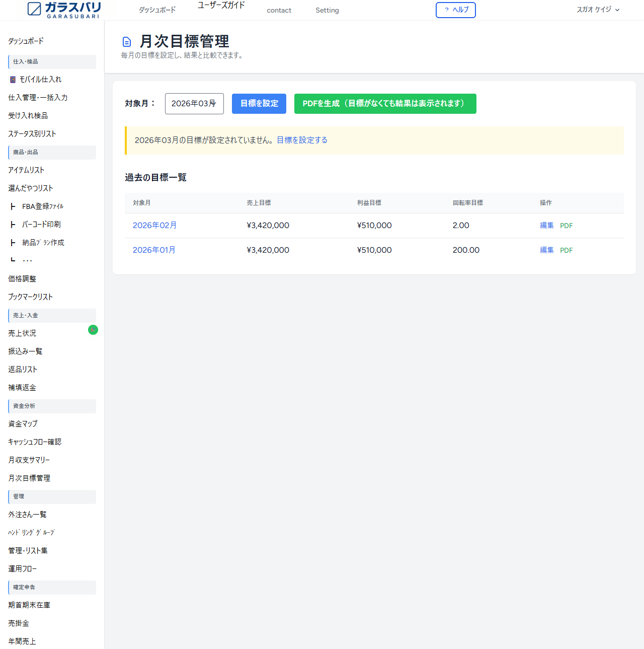The width and height of the screenshot is (644, 649).
Task: Follow the 目標を設定する link in notice
Action: pyautogui.click(x=302, y=140)
